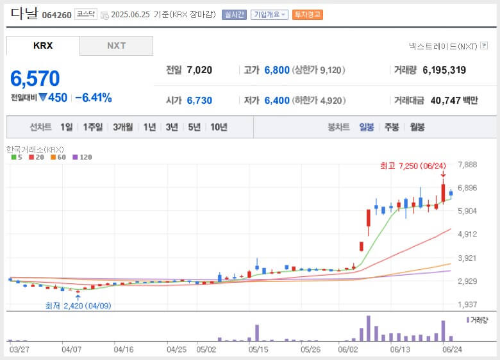This screenshot has height=360, width=500.
Task: Click the 실시간 badge button
Action: click(234, 14)
